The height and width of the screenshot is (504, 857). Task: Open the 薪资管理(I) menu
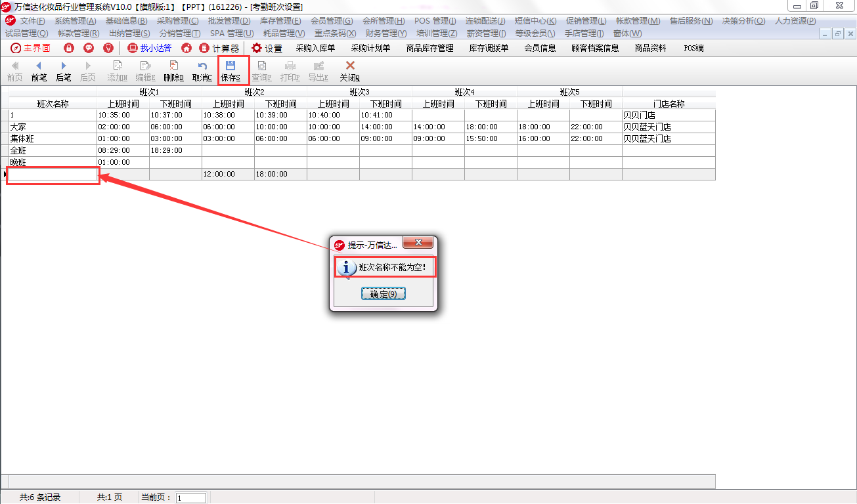pos(486,33)
